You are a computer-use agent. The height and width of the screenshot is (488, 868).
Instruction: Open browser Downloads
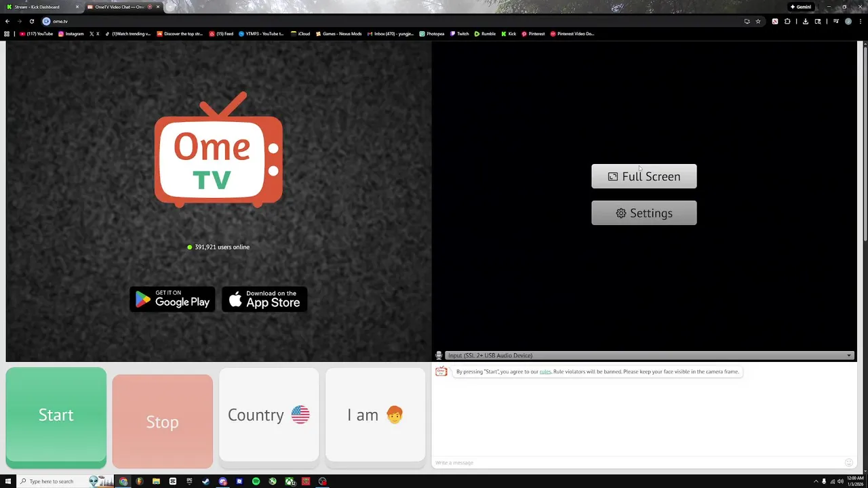click(x=806, y=21)
